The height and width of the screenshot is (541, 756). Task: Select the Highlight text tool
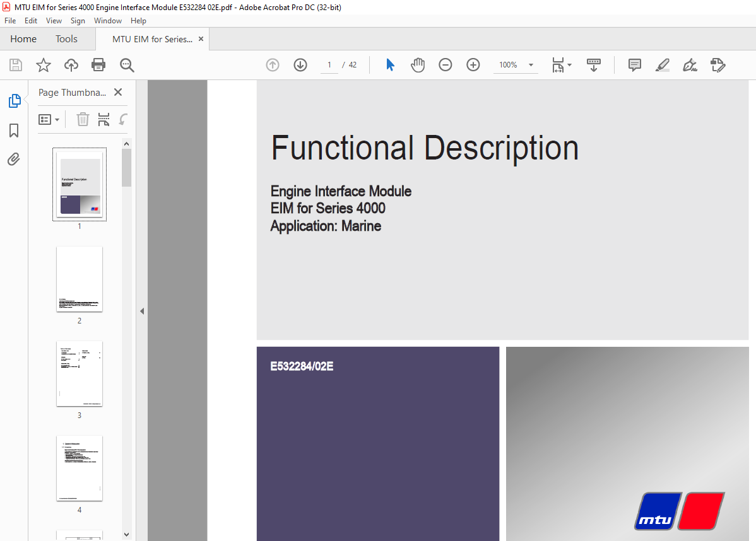tap(663, 64)
